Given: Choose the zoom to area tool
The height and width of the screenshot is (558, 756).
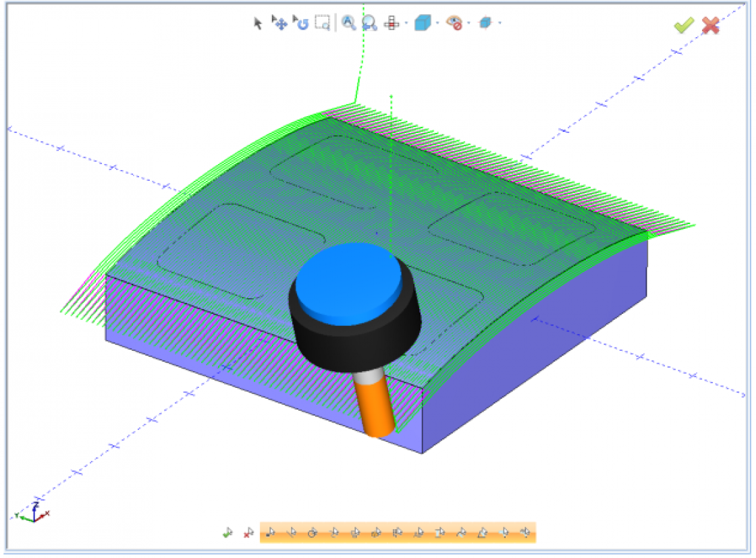Looking at the screenshot, I should [x=322, y=23].
